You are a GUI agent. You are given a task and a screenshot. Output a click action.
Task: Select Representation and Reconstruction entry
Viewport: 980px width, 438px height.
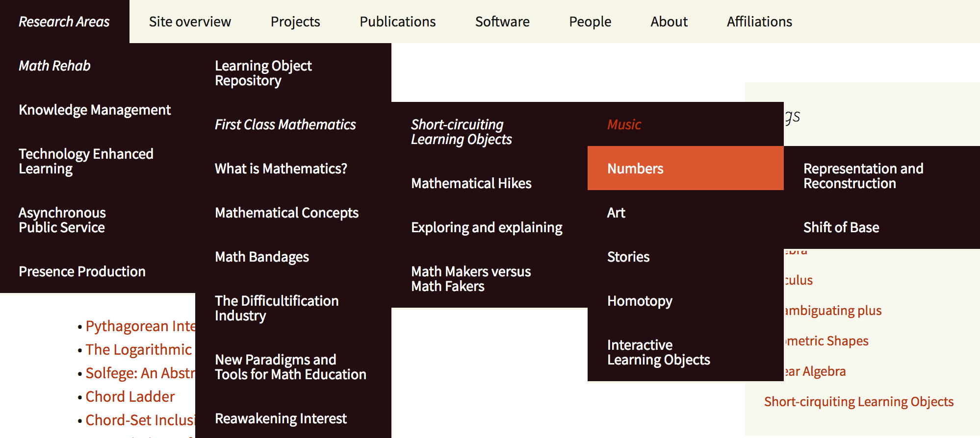863,176
